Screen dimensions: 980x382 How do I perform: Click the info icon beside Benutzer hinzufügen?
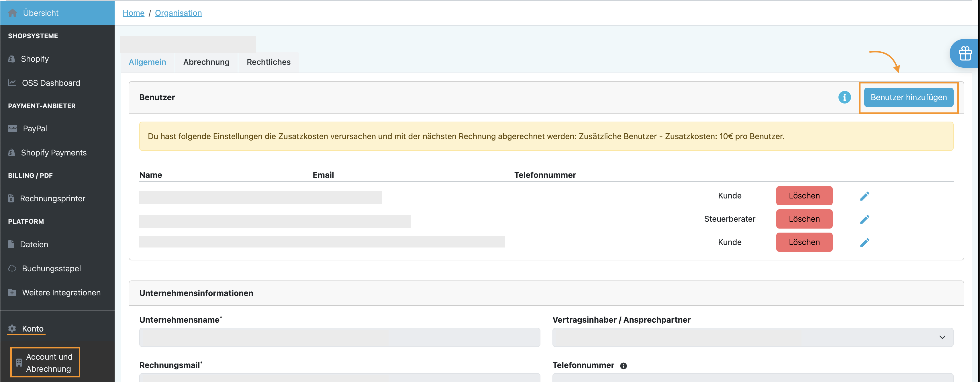pos(844,98)
